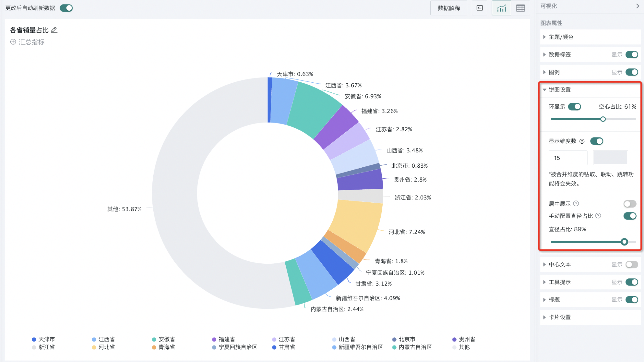Open help for 手动配置直径占比
Image resolution: width=644 pixels, height=362 pixels.
coord(598,216)
